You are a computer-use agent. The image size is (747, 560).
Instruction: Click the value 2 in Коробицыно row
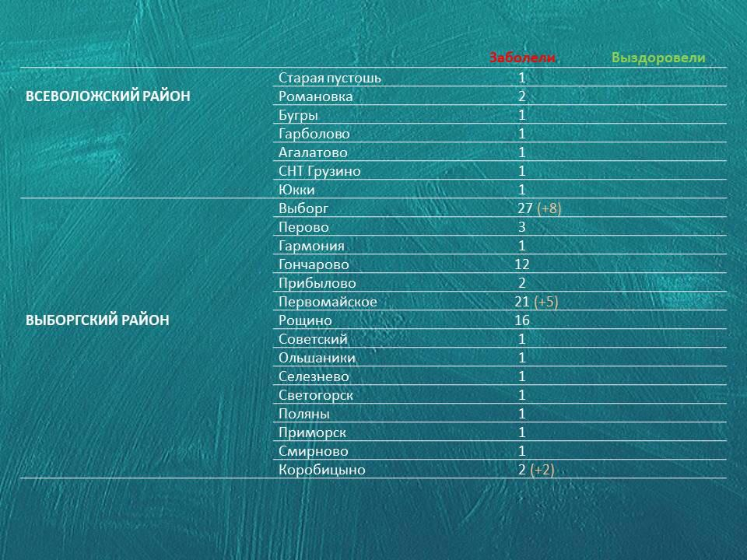coord(521,470)
